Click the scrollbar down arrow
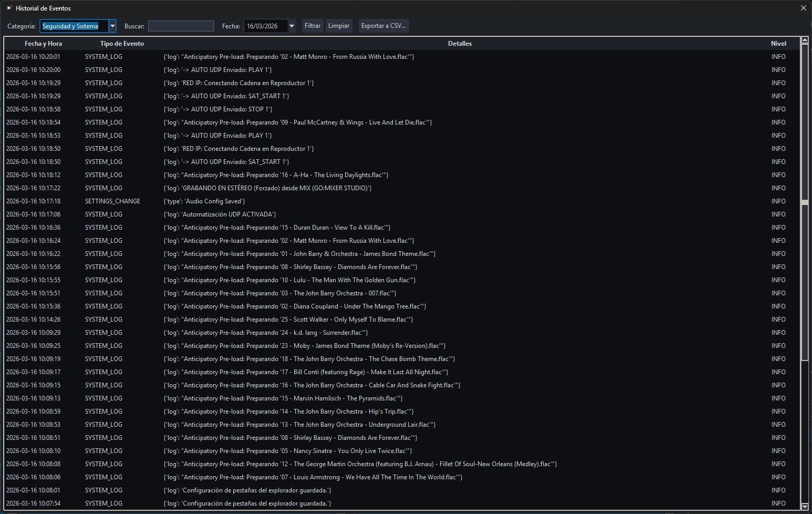 [805, 507]
